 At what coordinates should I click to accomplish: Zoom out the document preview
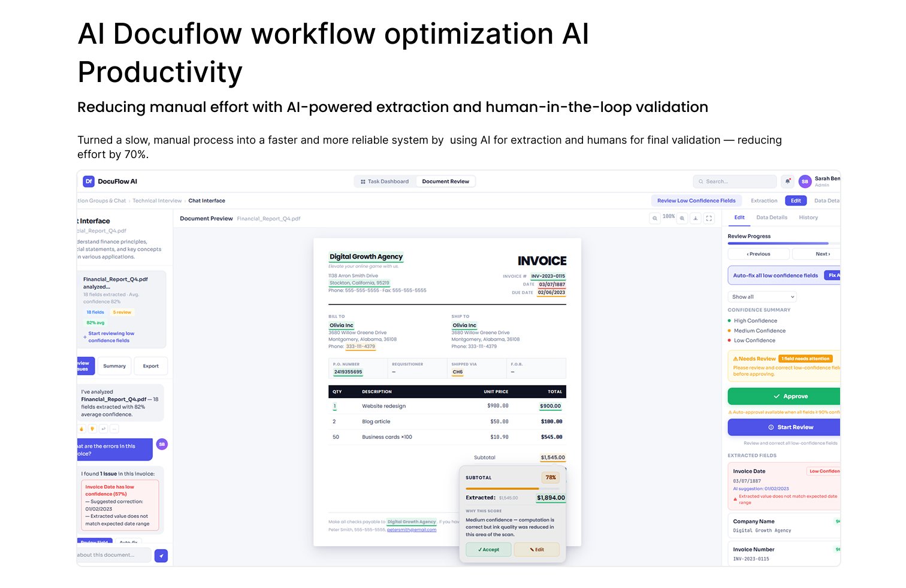[x=654, y=219]
